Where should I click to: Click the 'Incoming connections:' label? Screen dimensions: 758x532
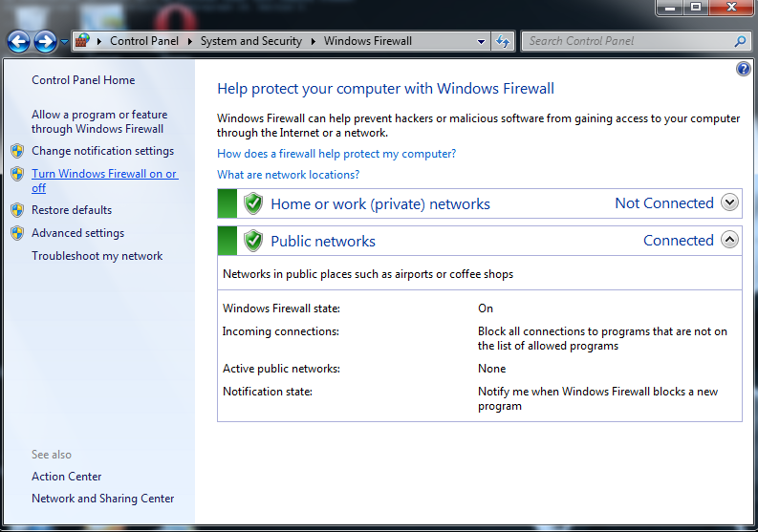pyautogui.click(x=280, y=331)
